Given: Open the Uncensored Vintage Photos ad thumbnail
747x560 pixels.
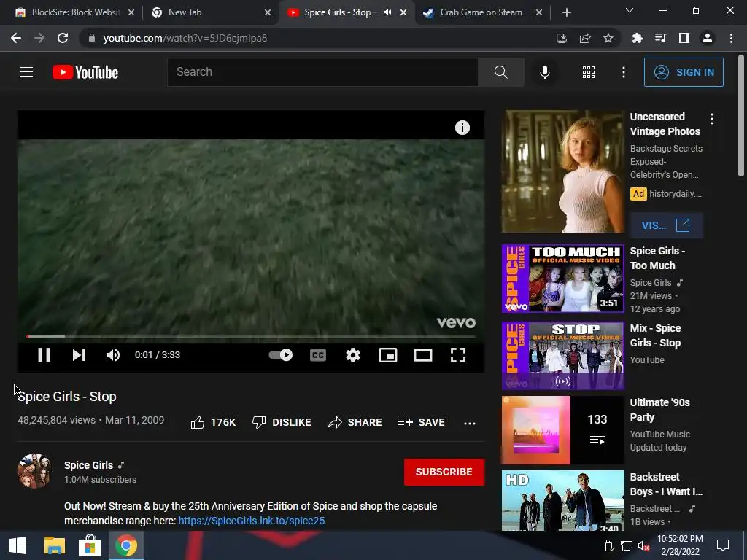Looking at the screenshot, I should tap(562, 171).
